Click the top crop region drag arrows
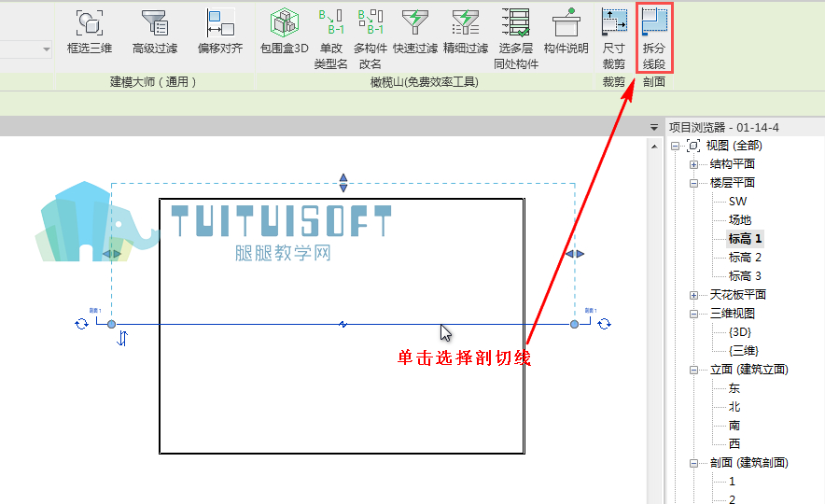 point(343,183)
